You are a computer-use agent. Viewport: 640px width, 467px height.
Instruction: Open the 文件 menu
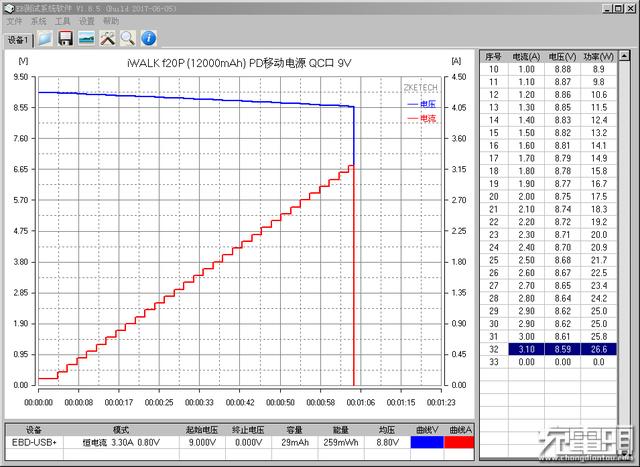coord(14,21)
